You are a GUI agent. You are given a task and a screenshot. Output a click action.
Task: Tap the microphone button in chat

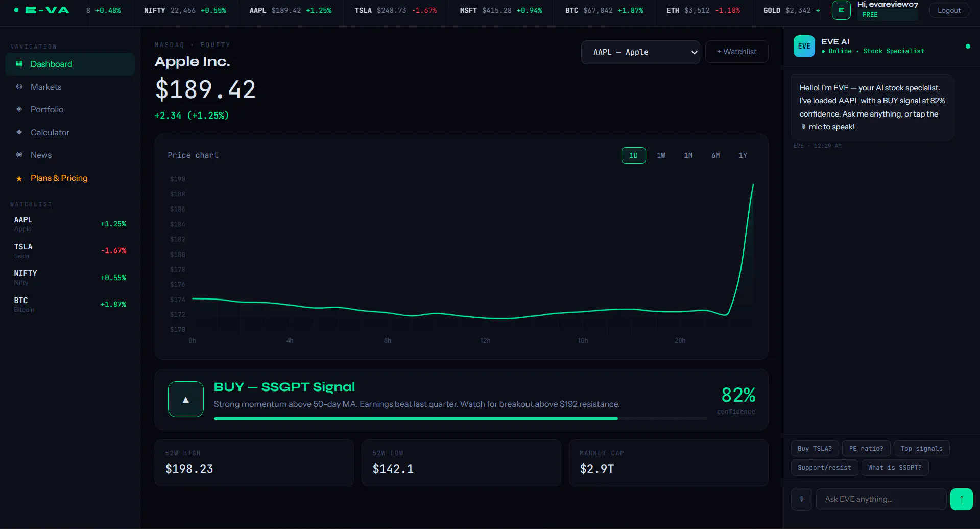pyautogui.click(x=802, y=499)
